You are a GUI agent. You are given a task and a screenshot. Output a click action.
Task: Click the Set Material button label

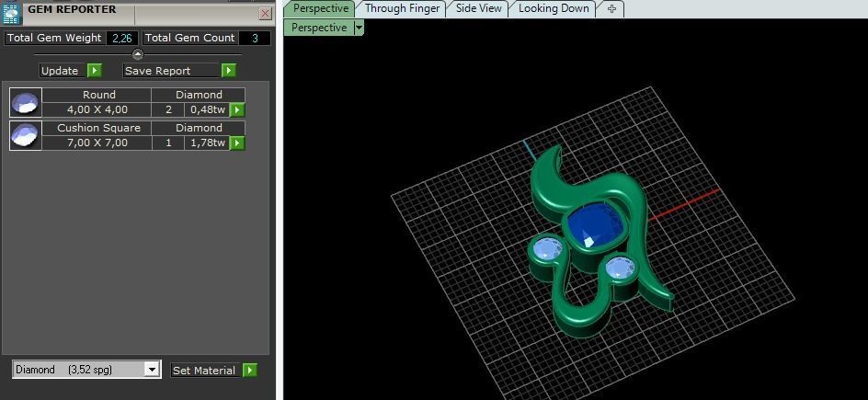click(x=205, y=371)
